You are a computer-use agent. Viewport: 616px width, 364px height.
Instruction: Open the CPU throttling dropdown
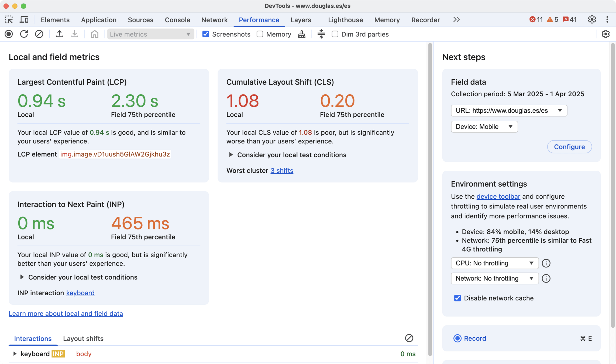[x=494, y=263]
